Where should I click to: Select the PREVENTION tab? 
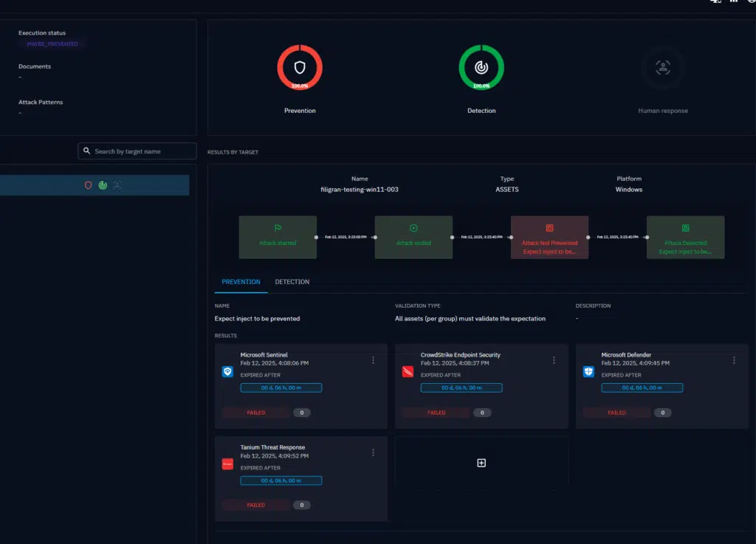(241, 282)
